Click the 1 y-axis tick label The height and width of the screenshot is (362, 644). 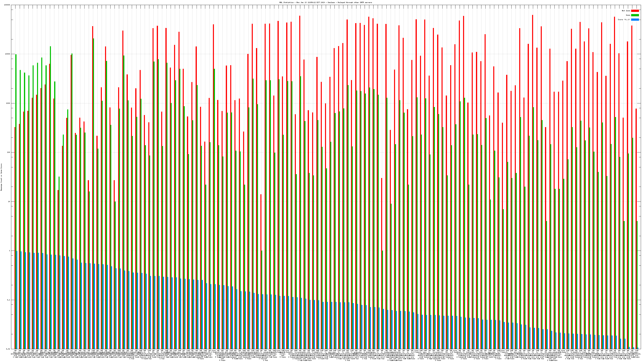10,251
